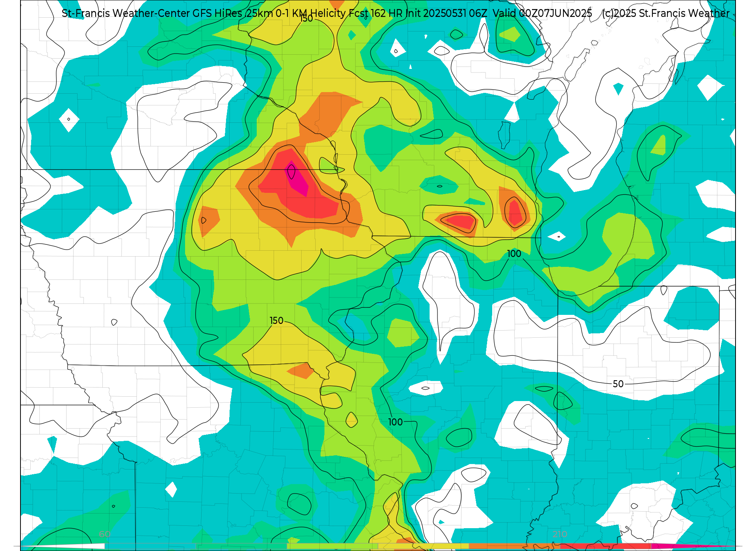Click the orange segment of the color bar
The width and height of the screenshot is (756, 551).
point(514,546)
